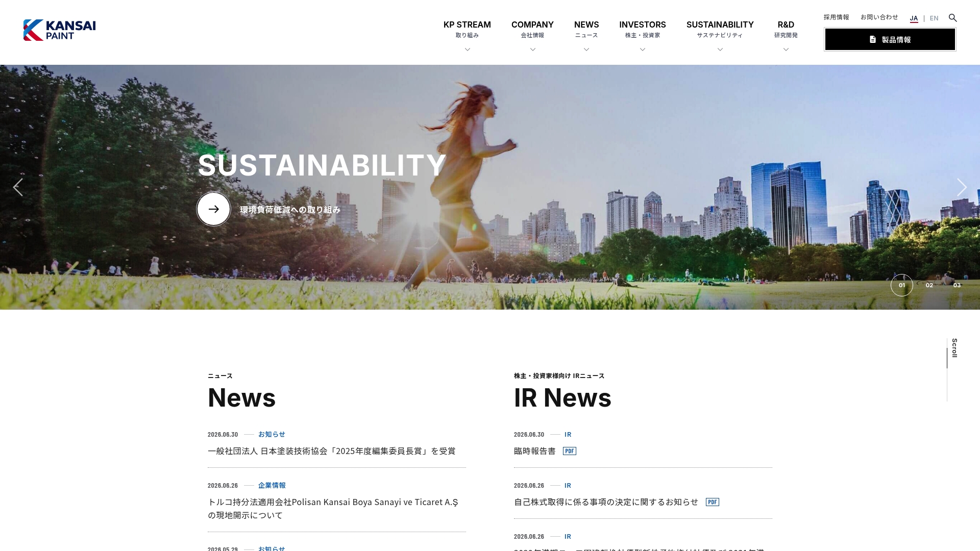Viewport: 980px width, 551px height.
Task: Open 2025年度編集委員長賞 news article
Action: (x=331, y=451)
